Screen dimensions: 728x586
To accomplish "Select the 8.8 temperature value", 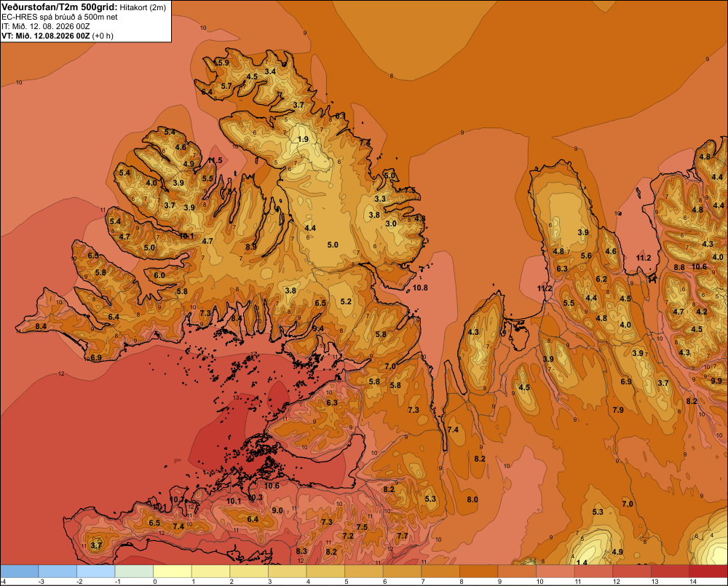I will click(679, 267).
